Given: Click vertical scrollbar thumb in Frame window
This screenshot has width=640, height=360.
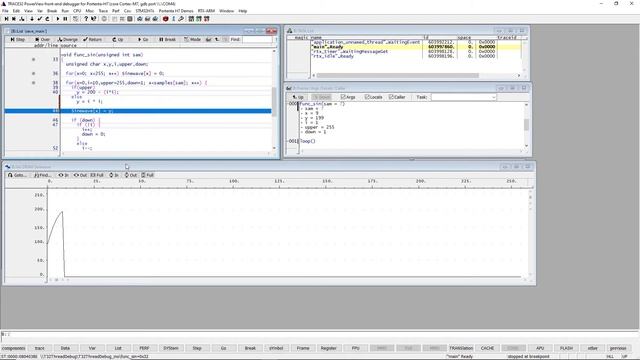Looking at the screenshot, I should pyautogui.click(x=526, y=124).
